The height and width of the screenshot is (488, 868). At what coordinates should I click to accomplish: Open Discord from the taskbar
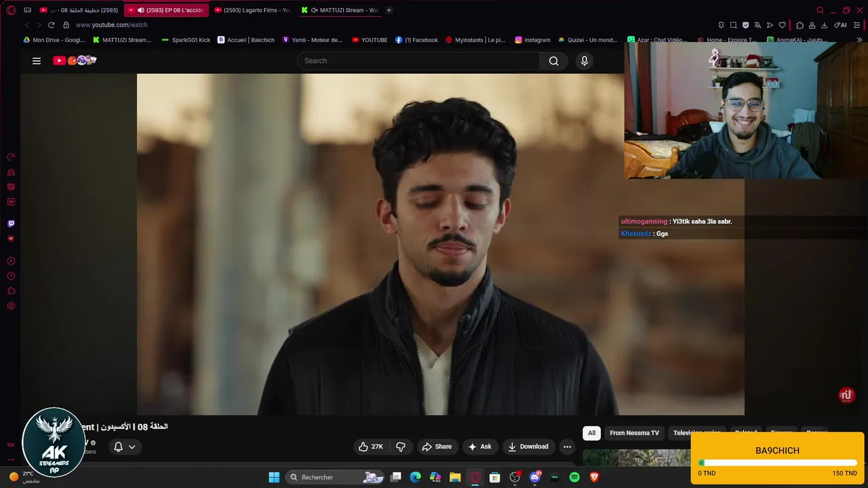click(535, 477)
